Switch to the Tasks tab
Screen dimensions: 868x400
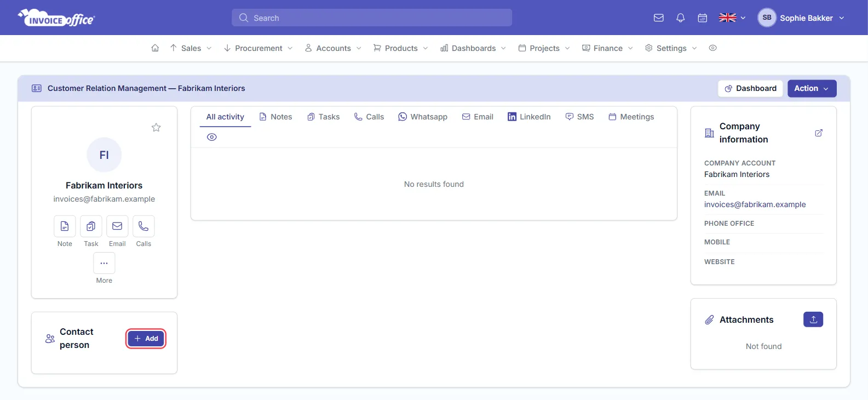pos(323,117)
